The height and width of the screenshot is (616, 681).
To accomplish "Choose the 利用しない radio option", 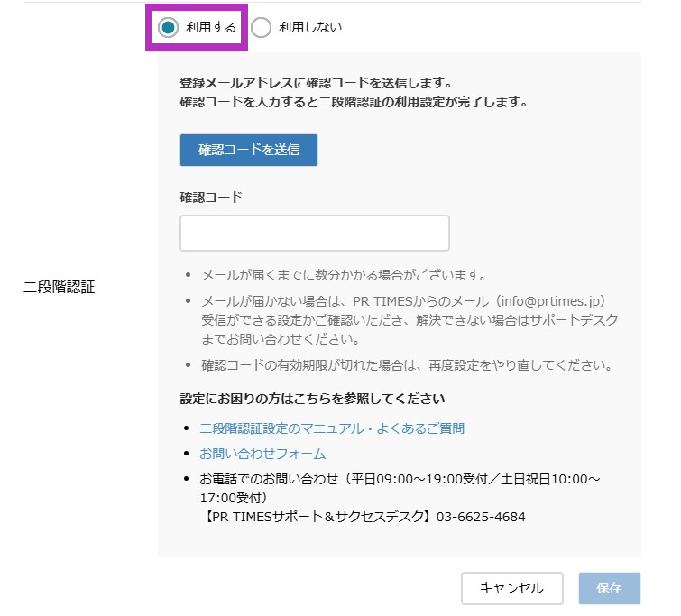I will click(262, 28).
